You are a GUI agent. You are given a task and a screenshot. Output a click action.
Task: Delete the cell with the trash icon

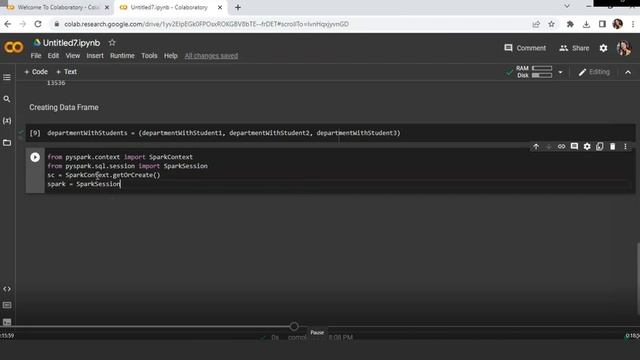[613, 147]
